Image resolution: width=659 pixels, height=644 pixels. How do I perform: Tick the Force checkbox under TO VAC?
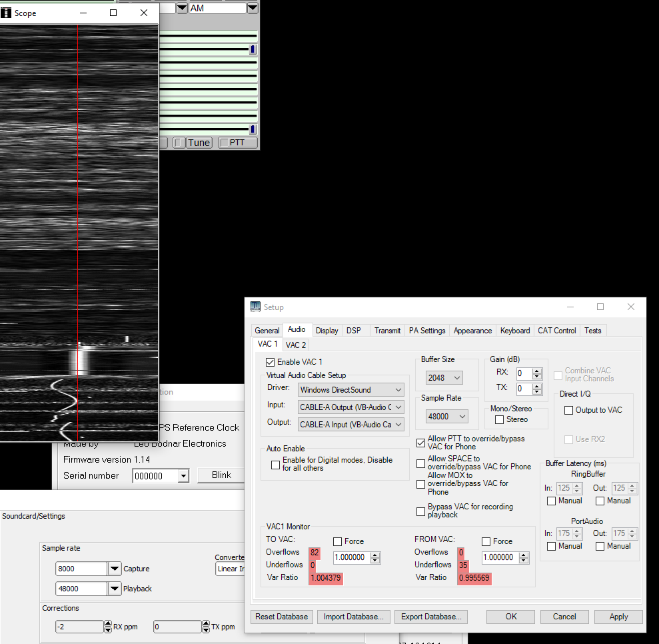pos(338,541)
